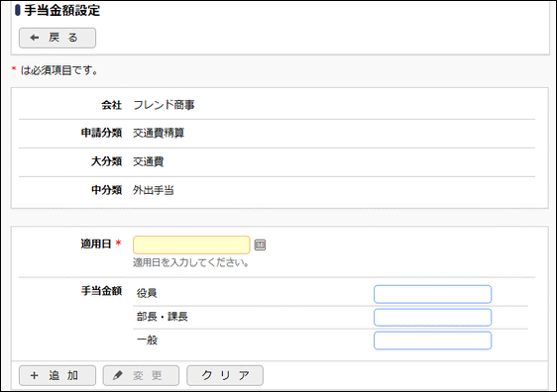
Task: Select the company value フレンド商事
Action: pos(164,105)
